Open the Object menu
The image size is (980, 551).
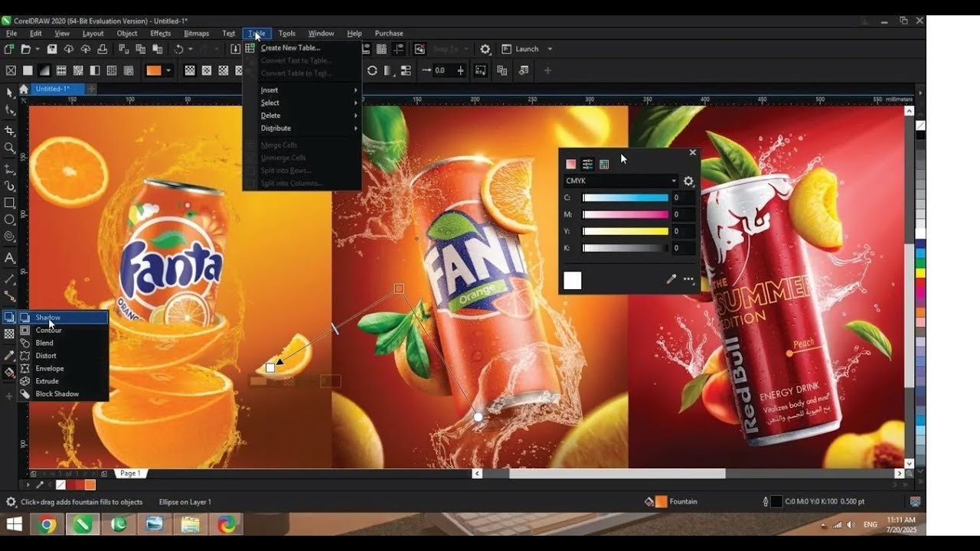click(x=127, y=34)
